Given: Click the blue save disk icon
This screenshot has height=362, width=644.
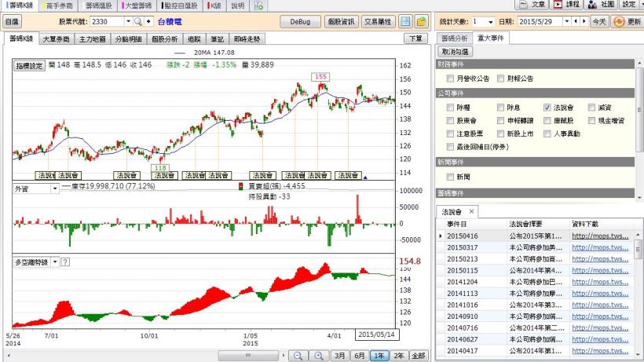Looking at the screenshot, I should coord(405,21).
